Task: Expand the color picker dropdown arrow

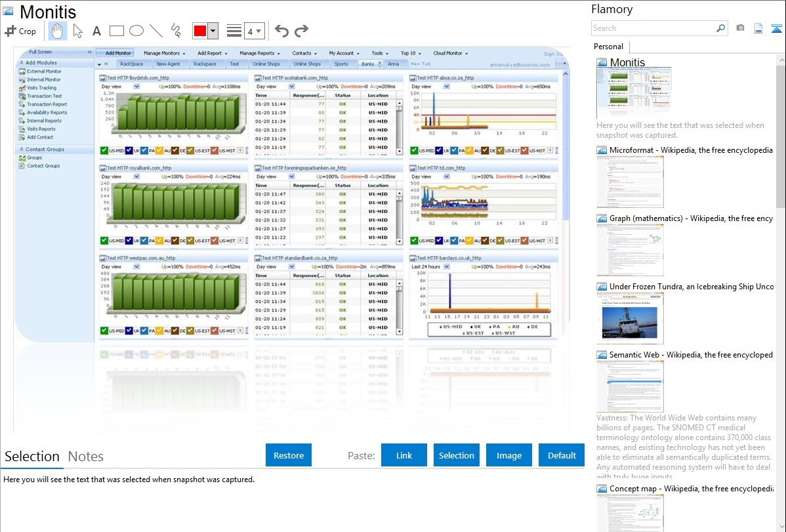Action: (213, 31)
